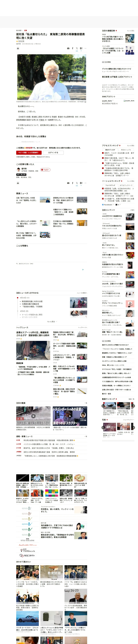The image size is (138, 644).
Task: Click the X icon below the author section
Action: pos(77,183)
